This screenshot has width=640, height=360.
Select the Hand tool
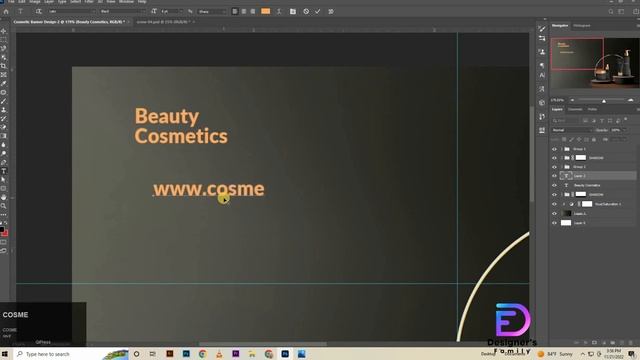coord(3,197)
